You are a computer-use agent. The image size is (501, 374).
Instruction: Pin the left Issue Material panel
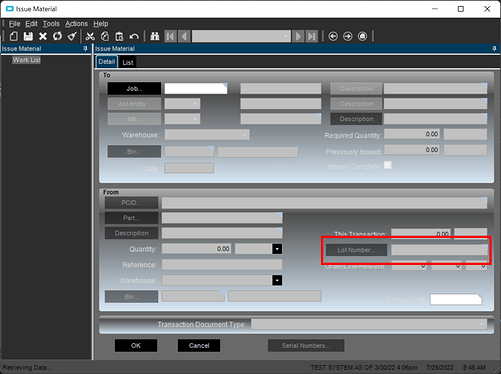click(x=85, y=49)
